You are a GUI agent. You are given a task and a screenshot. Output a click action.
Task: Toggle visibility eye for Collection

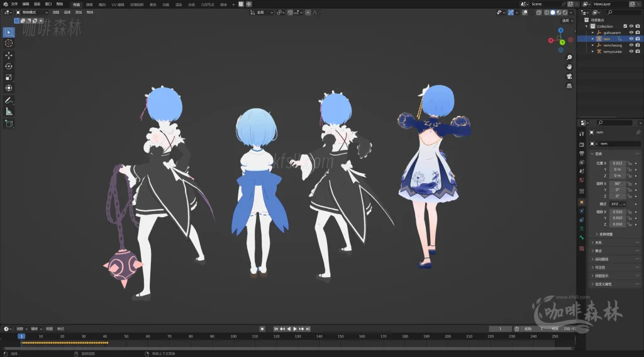[631, 26]
